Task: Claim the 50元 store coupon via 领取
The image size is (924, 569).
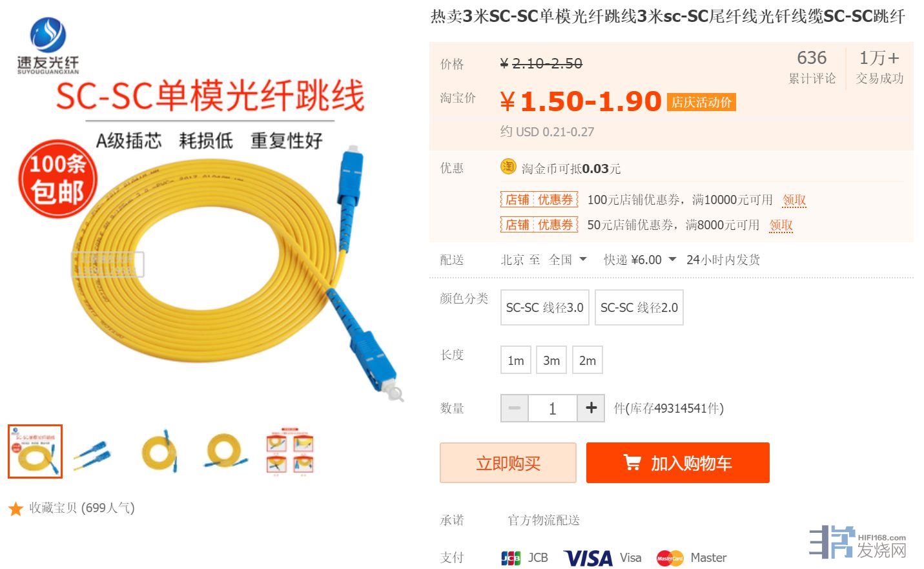Action: coord(781,225)
